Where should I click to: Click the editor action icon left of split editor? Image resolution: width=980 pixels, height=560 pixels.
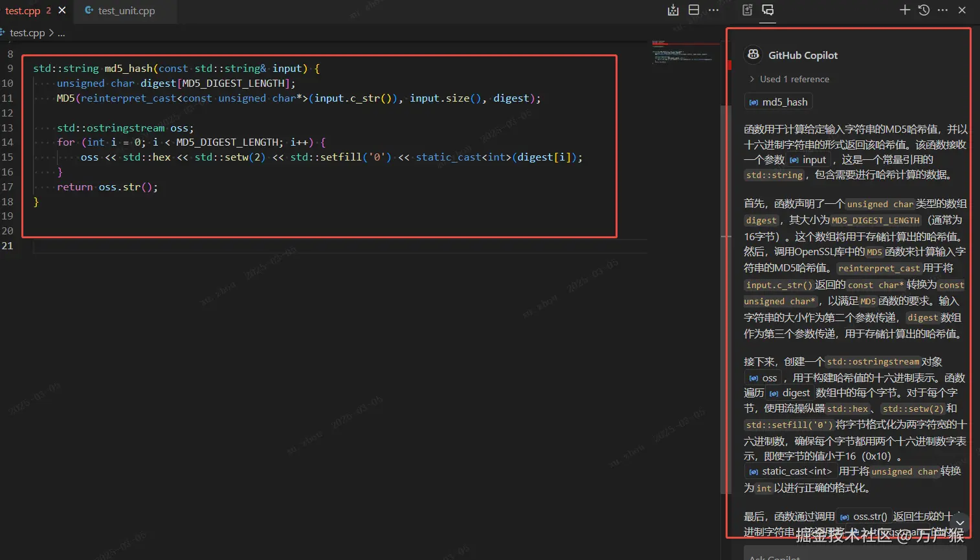673,10
